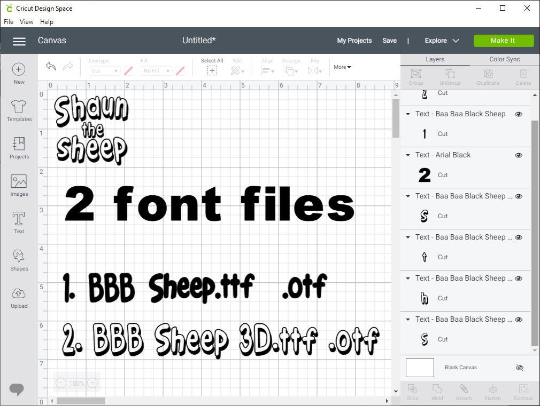The image size is (540, 406).
Task: Click the Blank Canvas white swatch
Action: [x=420, y=367]
